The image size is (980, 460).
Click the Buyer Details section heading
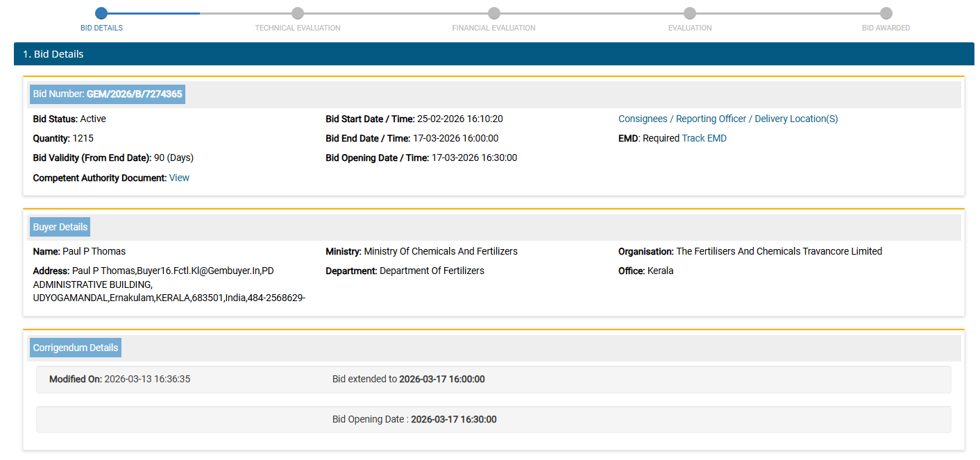(60, 227)
